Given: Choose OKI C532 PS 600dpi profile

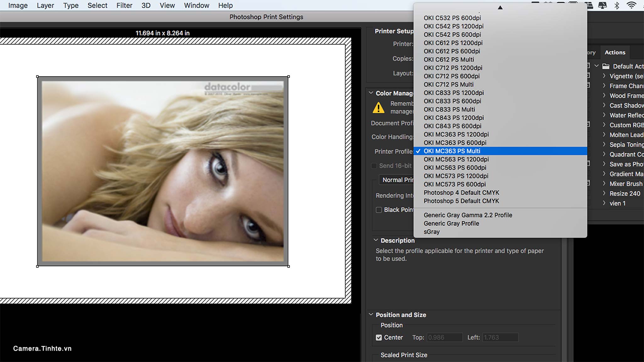Looking at the screenshot, I should (x=500, y=18).
